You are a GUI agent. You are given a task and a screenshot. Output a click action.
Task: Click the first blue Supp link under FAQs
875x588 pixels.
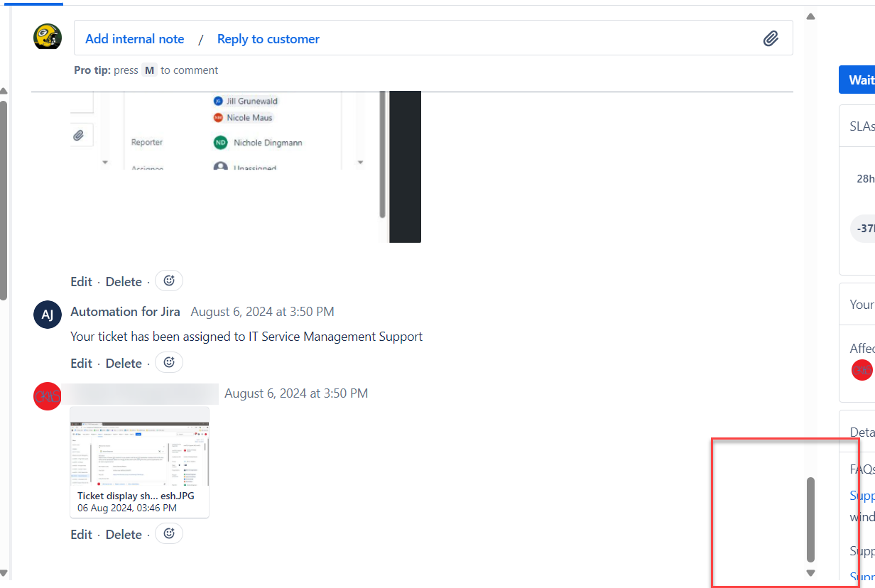pos(862,496)
